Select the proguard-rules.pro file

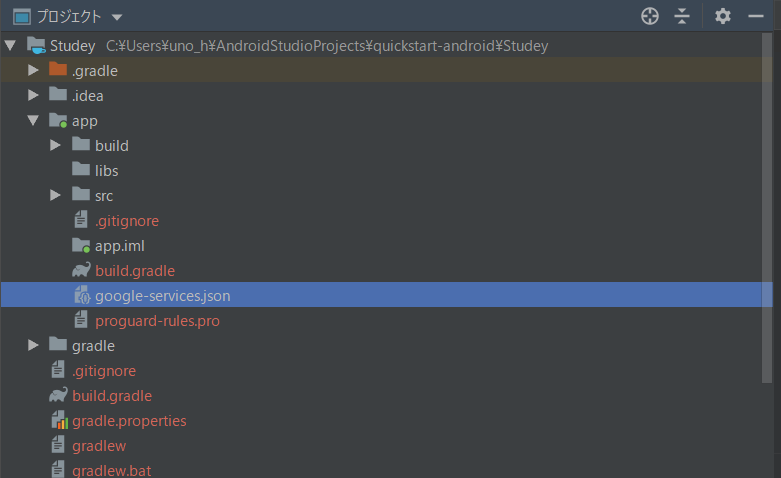pos(157,321)
